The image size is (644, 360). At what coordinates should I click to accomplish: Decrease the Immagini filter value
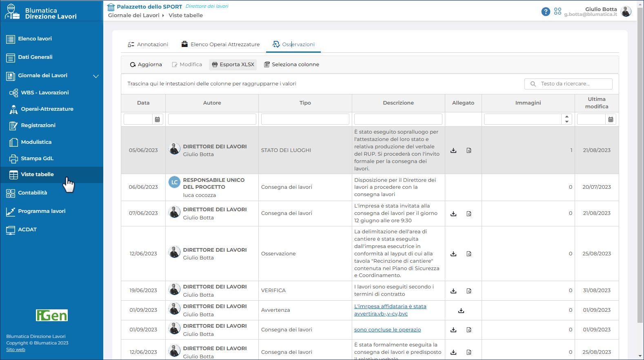pos(566,122)
